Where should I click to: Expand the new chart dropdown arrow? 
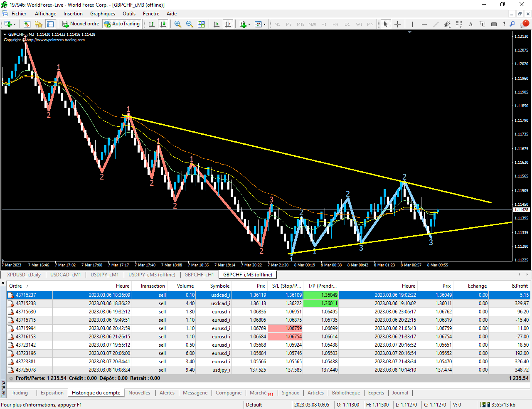(15, 24)
